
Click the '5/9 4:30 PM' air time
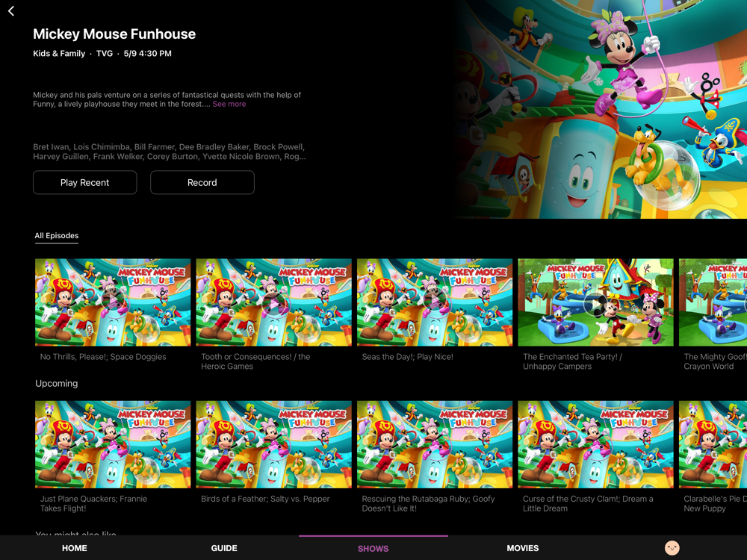[148, 53]
